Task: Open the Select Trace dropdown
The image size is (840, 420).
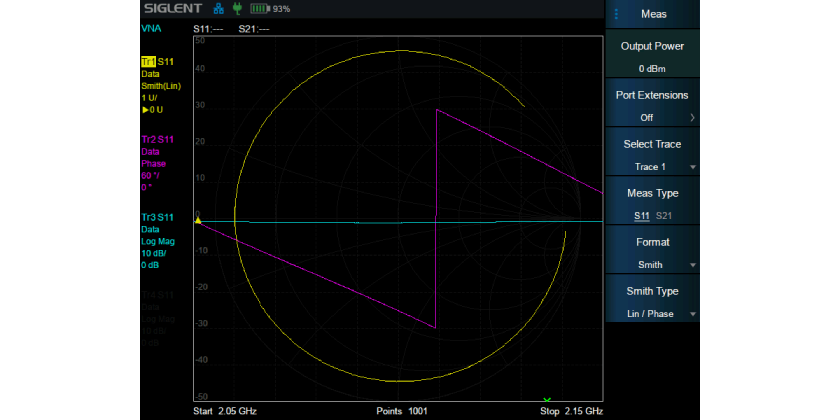Action: click(653, 156)
